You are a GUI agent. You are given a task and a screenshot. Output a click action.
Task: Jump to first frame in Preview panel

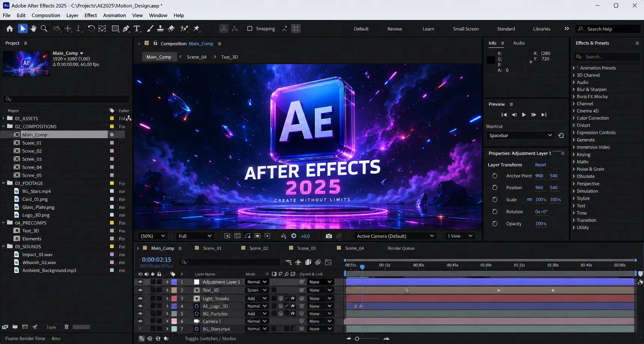(504, 115)
